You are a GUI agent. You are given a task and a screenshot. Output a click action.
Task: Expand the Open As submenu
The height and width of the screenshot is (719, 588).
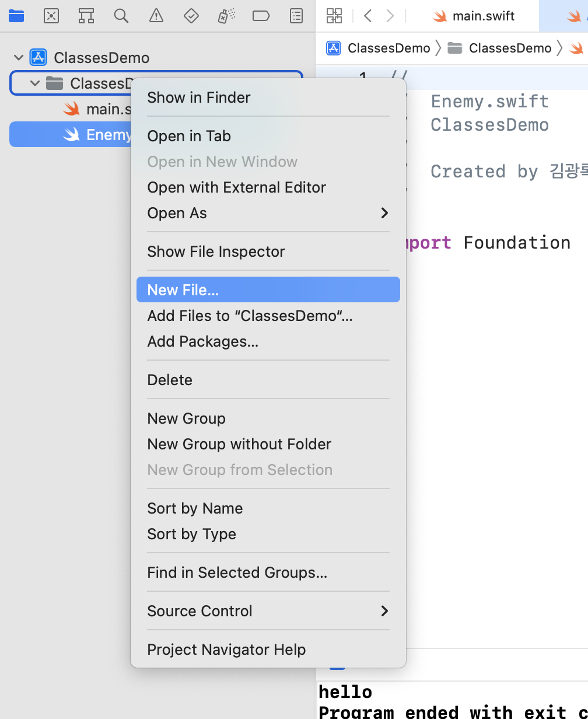point(268,213)
